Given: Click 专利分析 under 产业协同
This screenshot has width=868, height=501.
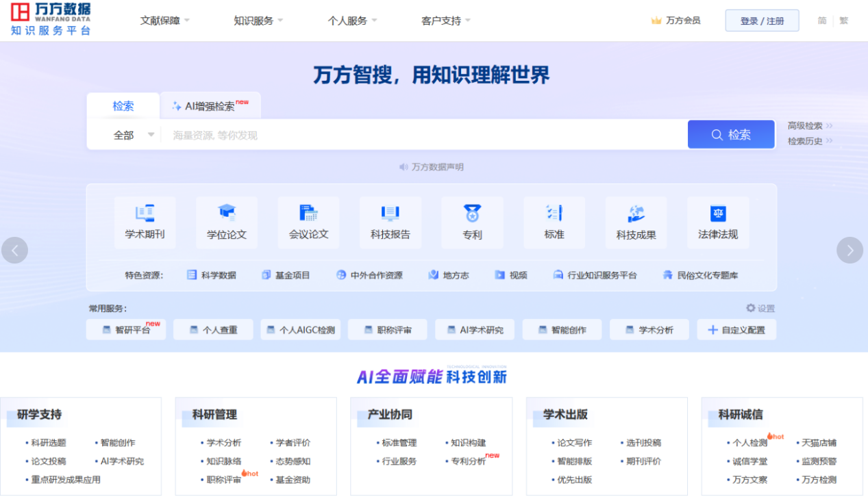Looking at the screenshot, I should click(469, 461).
